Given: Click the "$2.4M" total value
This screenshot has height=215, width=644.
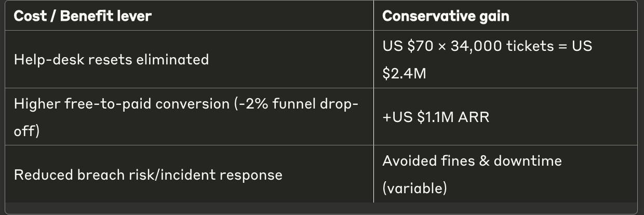Looking at the screenshot, I should click(404, 74).
